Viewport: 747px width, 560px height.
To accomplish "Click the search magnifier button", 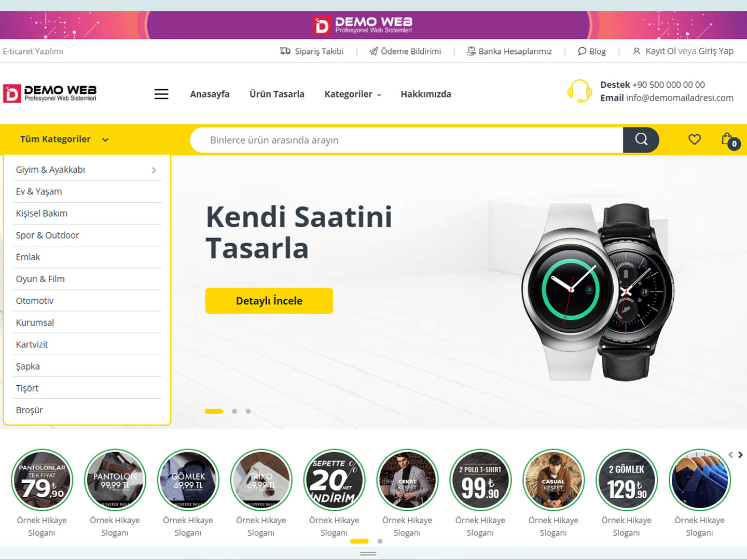I will [641, 139].
